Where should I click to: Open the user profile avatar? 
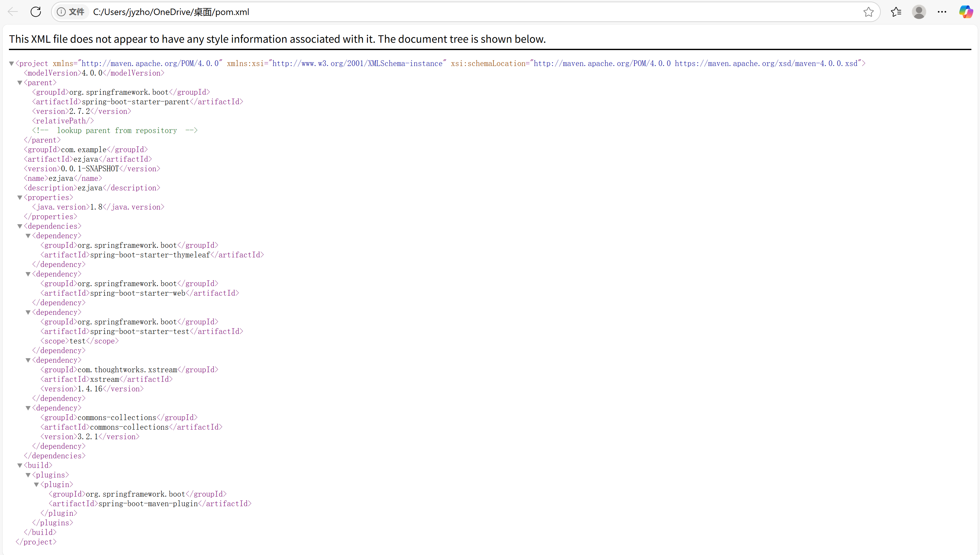pos(919,12)
